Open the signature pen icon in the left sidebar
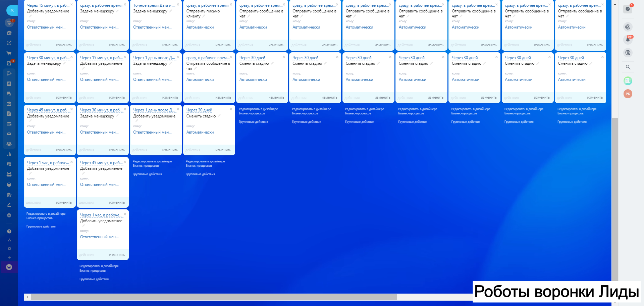 [9, 205]
